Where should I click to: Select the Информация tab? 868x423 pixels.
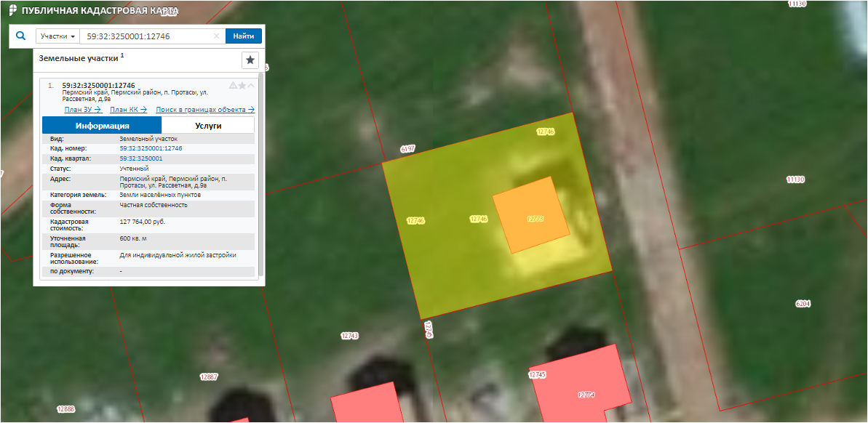coord(102,126)
